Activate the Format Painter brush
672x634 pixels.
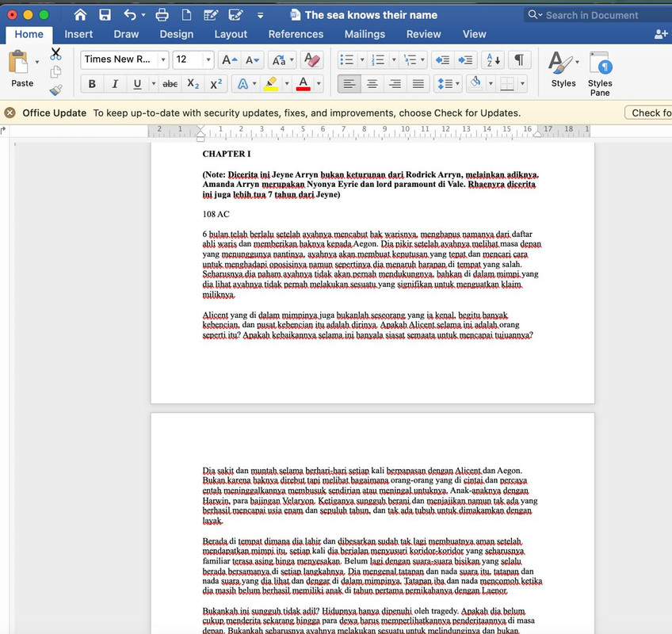(x=55, y=90)
